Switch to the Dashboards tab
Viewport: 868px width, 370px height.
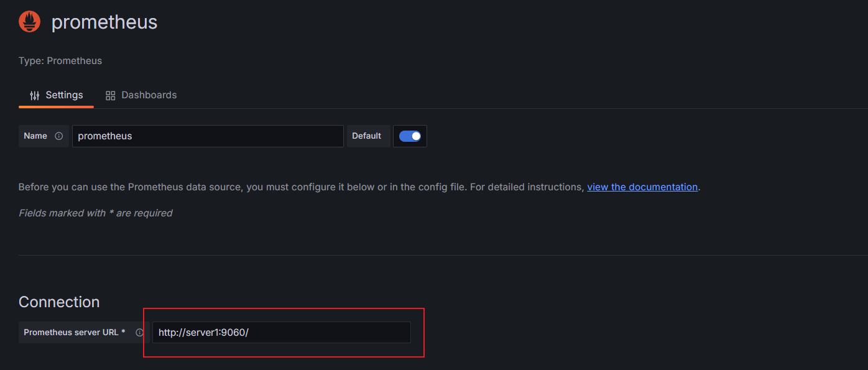coord(149,95)
